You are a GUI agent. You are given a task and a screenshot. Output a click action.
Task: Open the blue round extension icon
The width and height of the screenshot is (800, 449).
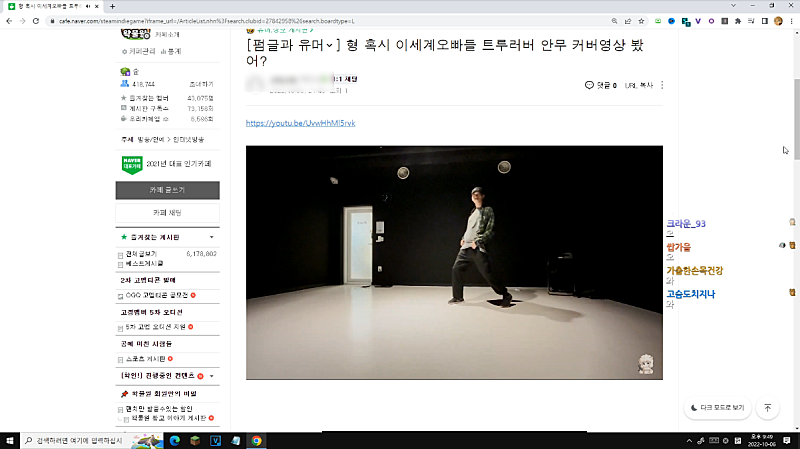(x=671, y=21)
